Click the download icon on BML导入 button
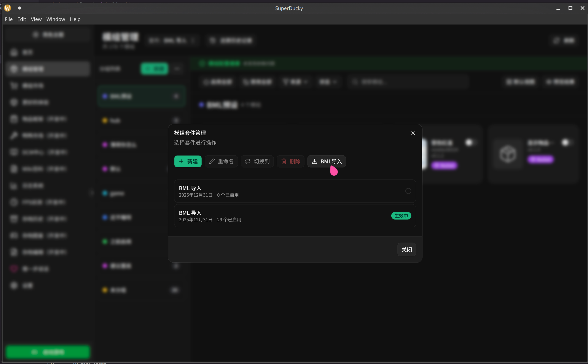 [315, 161]
